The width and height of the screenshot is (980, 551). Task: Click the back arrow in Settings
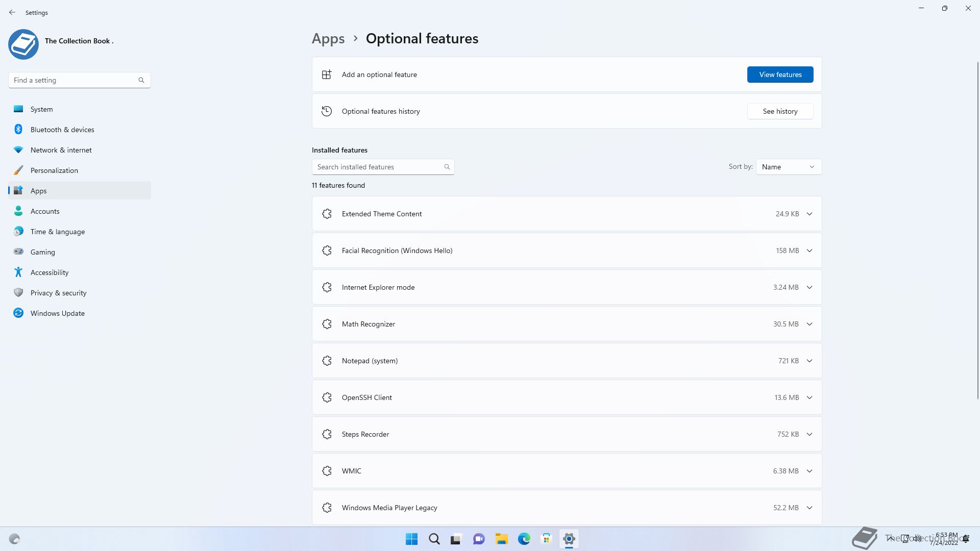coord(12,12)
